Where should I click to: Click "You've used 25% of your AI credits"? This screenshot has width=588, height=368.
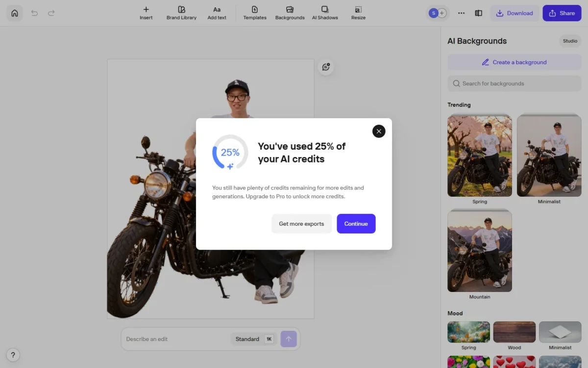(302, 153)
